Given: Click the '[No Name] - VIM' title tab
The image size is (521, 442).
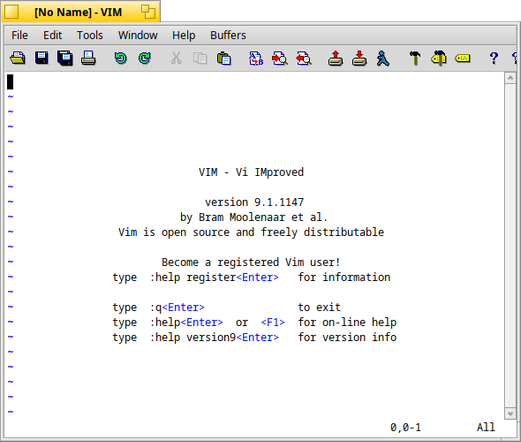Looking at the screenshot, I should point(81,12).
